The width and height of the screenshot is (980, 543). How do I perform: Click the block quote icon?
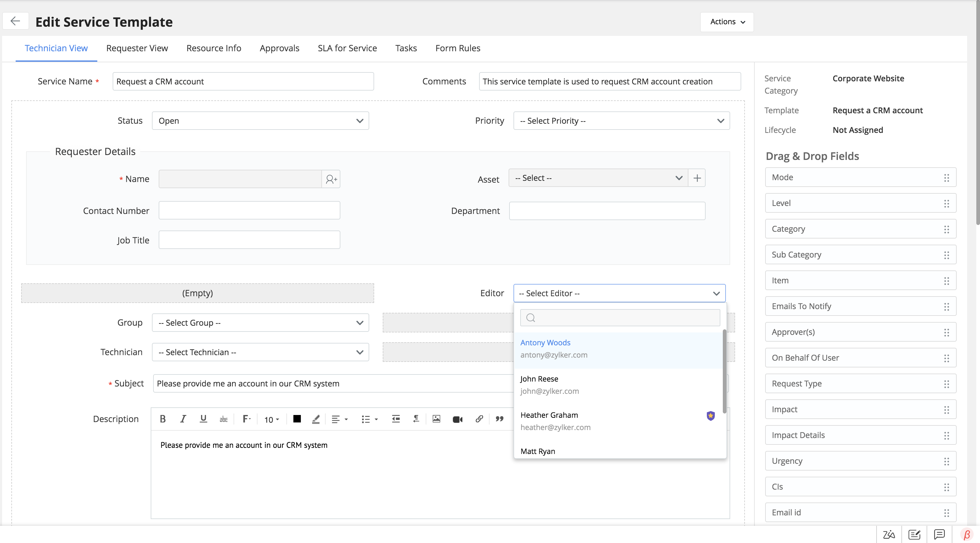(499, 419)
